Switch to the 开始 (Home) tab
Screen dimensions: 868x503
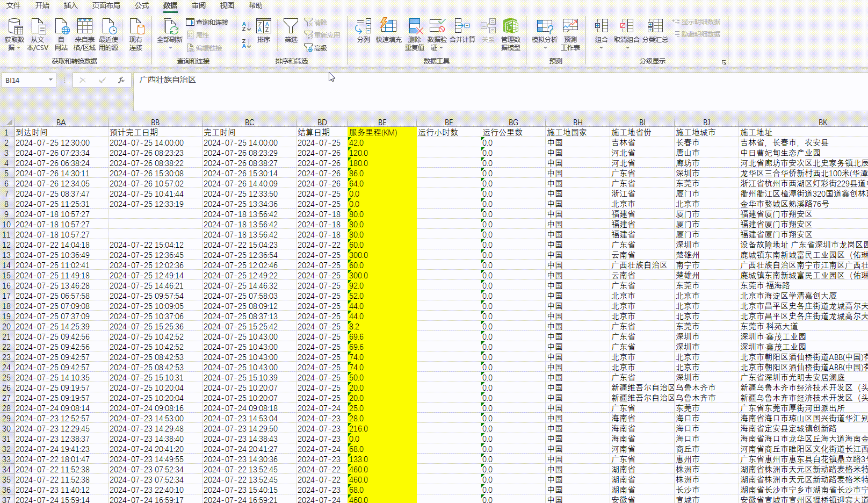[x=42, y=5]
